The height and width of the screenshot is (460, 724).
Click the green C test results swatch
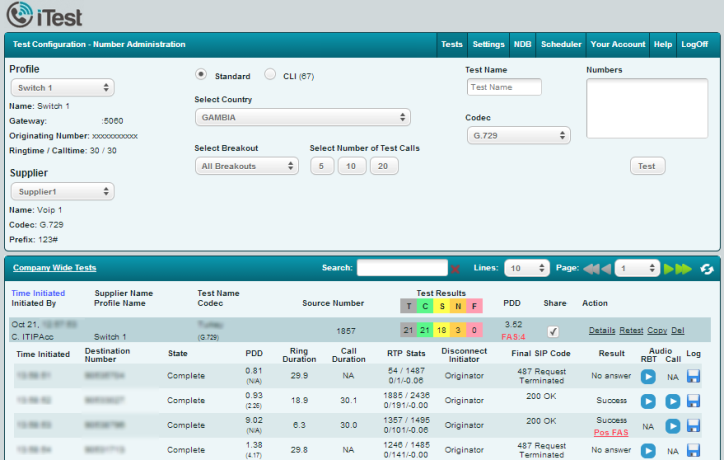pyautogui.click(x=425, y=305)
